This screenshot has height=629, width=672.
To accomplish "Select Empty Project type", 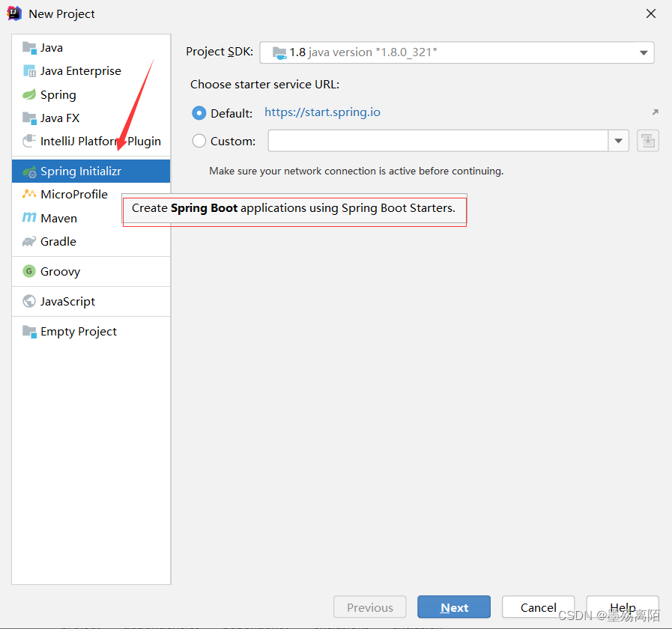I will coord(91,331).
